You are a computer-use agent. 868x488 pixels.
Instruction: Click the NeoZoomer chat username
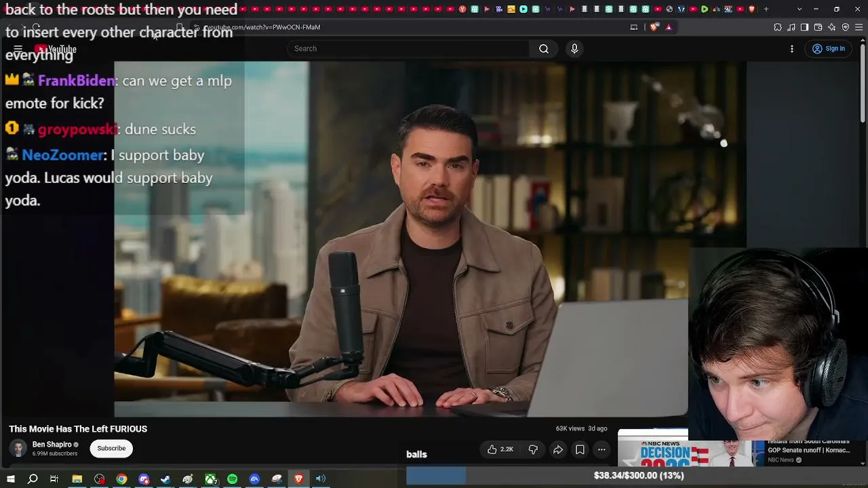tap(62, 155)
